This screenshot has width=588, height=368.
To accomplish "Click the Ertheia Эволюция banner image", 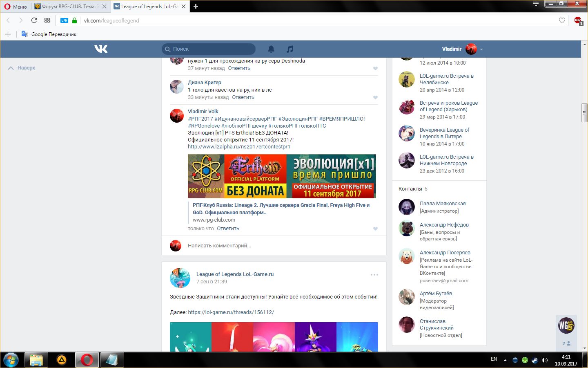I will [282, 176].
